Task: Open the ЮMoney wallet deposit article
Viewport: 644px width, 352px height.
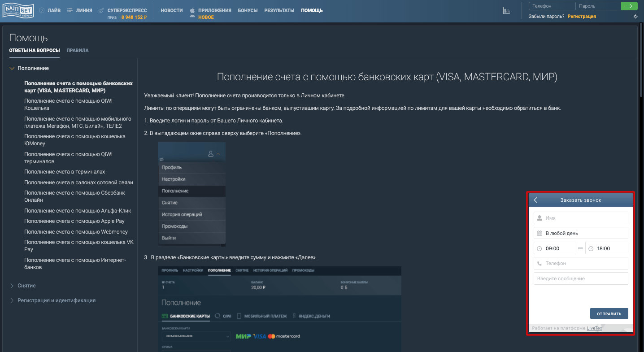Action: click(x=75, y=140)
